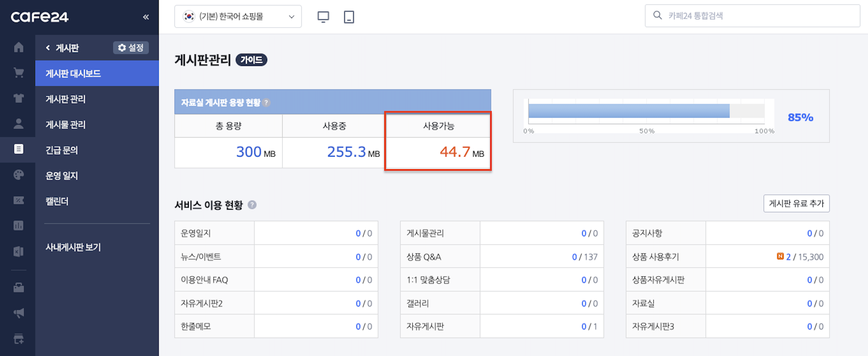
Task: Open the palette design icon
Action: 18,174
